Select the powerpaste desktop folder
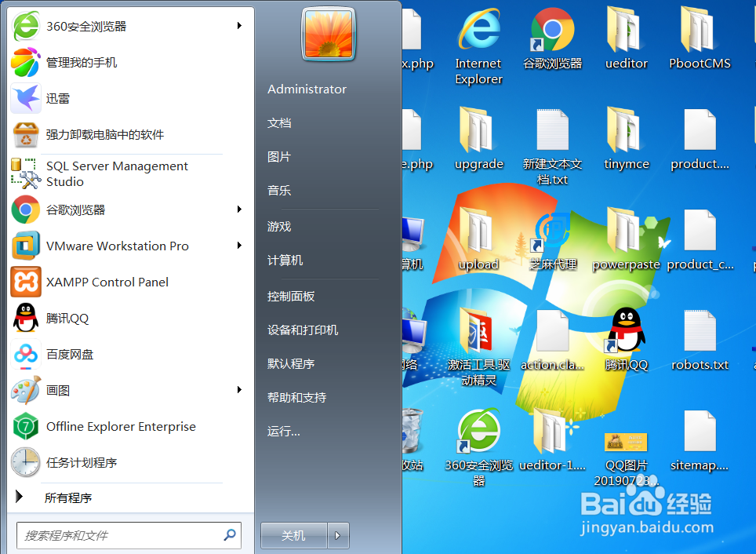 coord(626,239)
